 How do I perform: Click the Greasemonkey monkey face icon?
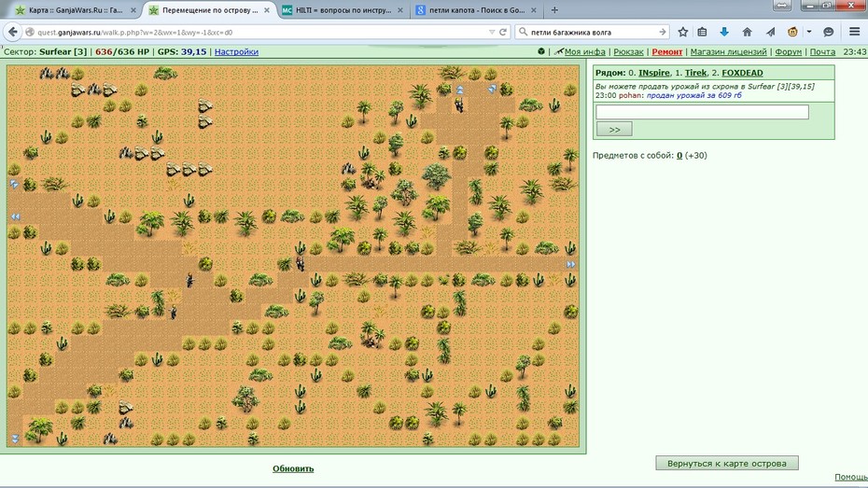tap(792, 32)
